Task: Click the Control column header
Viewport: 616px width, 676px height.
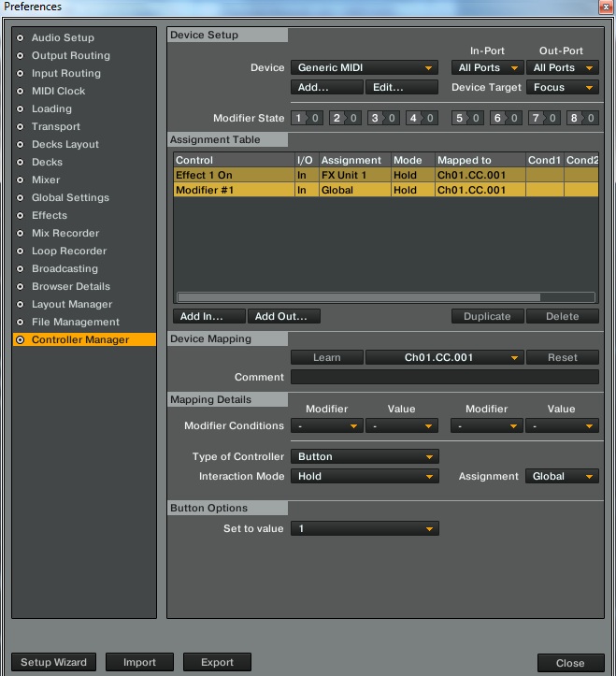Action: click(234, 161)
